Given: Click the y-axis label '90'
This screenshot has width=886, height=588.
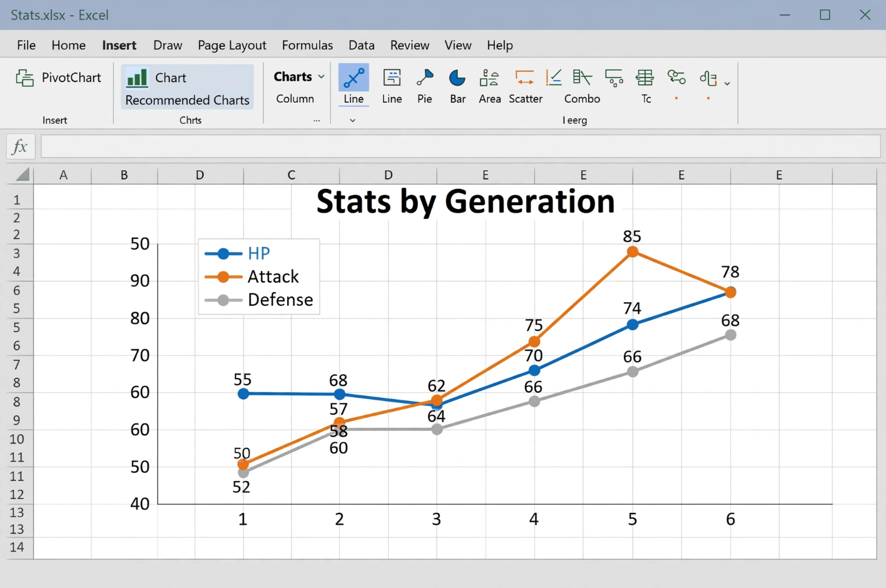Looking at the screenshot, I should 140,281.
